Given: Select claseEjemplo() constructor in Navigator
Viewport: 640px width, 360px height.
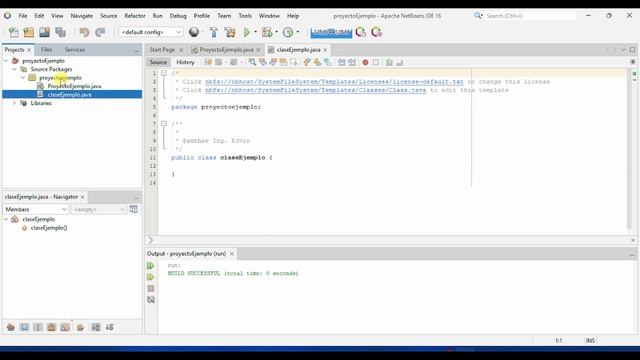Looking at the screenshot, I should pos(49,228).
